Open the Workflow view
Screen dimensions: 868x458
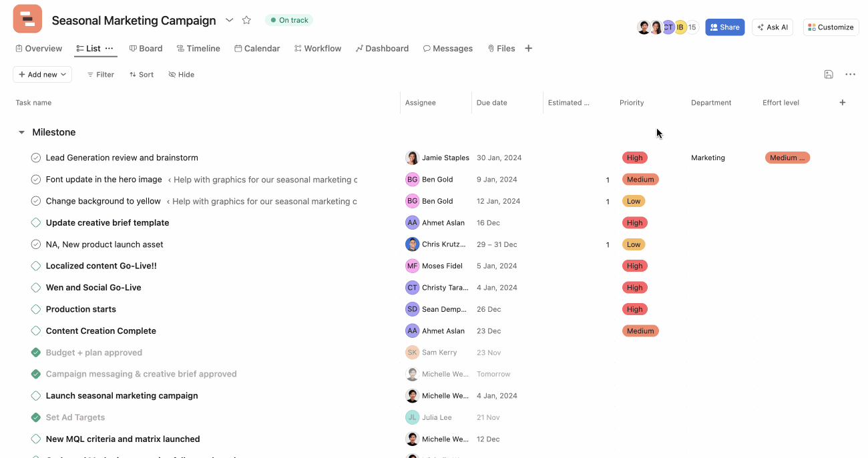318,48
